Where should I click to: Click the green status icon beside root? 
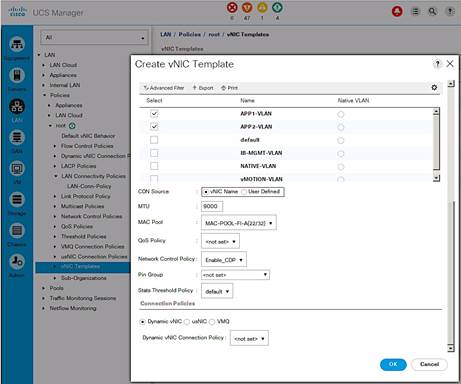coord(72,126)
